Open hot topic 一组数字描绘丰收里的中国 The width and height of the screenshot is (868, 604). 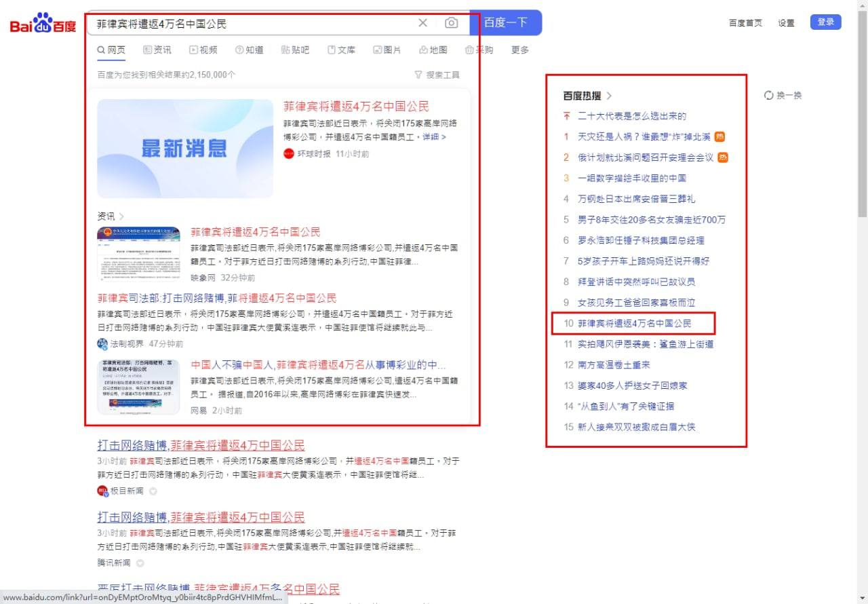(x=632, y=178)
